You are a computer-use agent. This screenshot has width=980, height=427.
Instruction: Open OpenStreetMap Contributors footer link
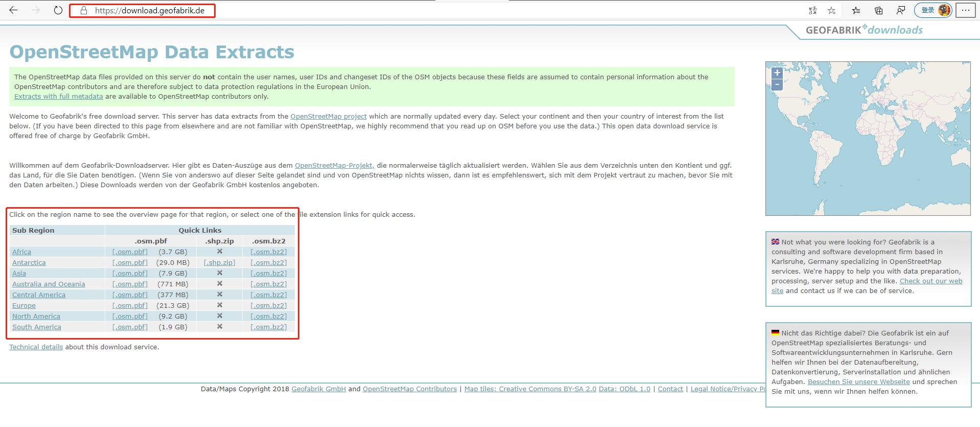point(410,389)
